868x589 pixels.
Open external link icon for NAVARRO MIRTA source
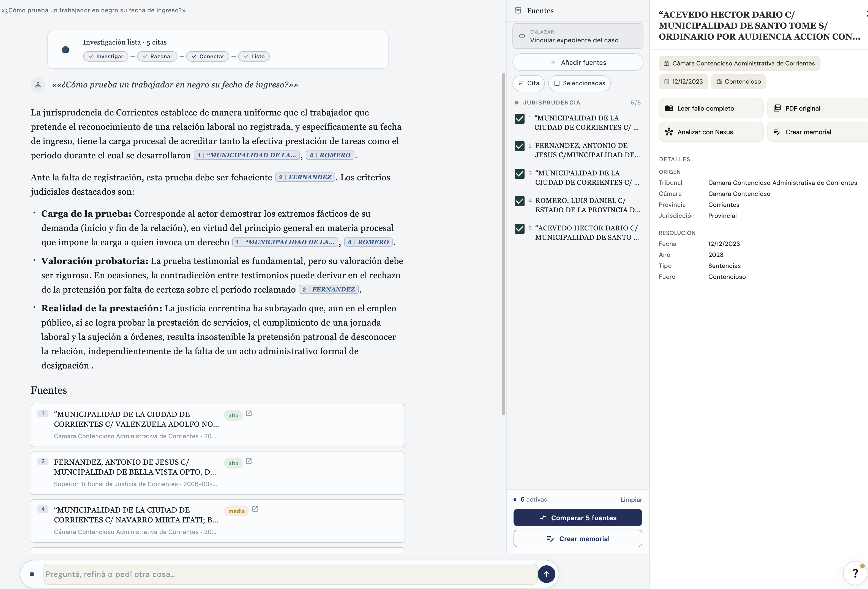tap(255, 509)
